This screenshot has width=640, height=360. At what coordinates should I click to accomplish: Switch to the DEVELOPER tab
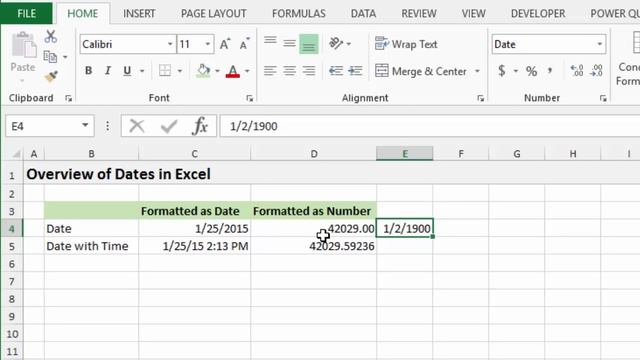(538, 13)
